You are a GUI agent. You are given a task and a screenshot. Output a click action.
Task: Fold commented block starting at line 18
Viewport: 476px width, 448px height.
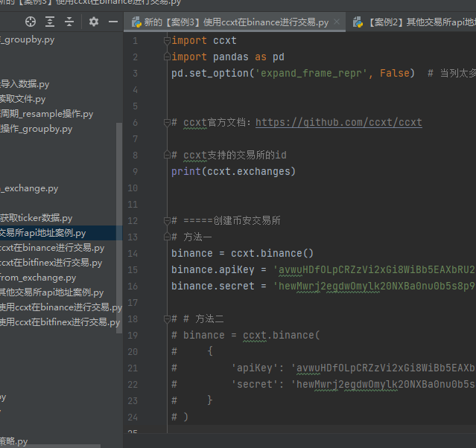click(166, 319)
